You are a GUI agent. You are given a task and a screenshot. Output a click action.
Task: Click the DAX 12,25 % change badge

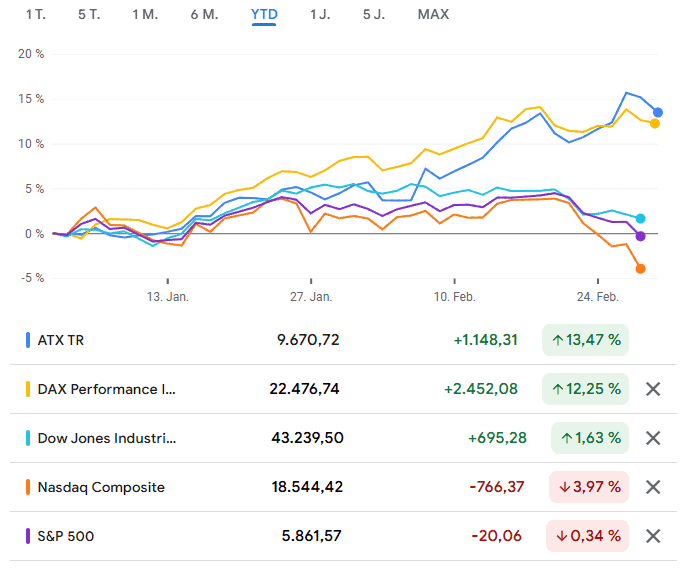(x=585, y=389)
